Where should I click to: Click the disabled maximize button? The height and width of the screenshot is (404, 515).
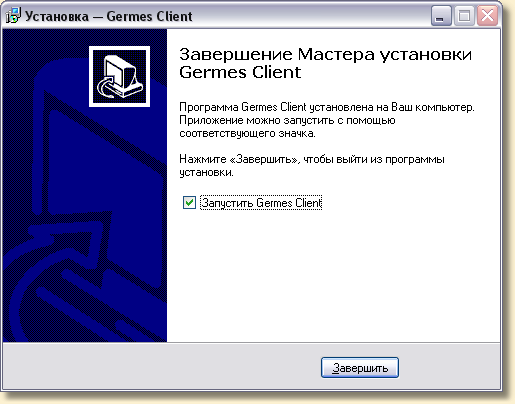(x=464, y=16)
